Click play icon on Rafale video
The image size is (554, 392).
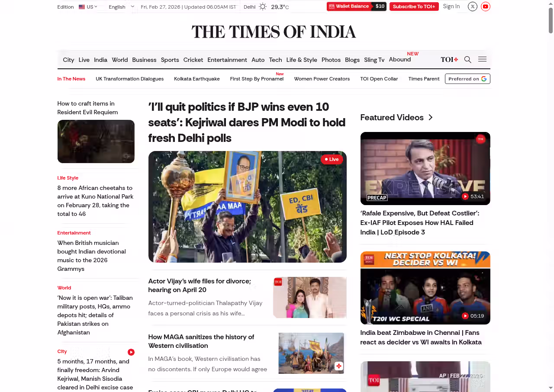click(465, 196)
